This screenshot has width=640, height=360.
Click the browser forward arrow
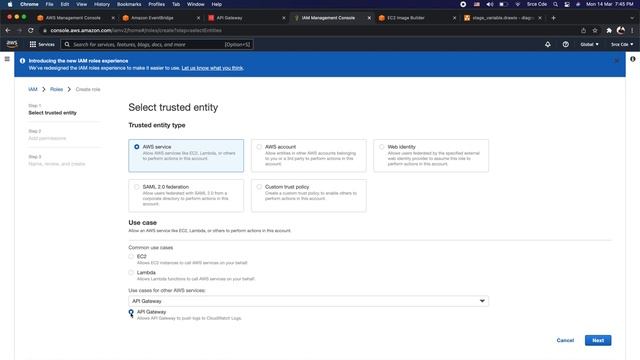[x=19, y=30]
